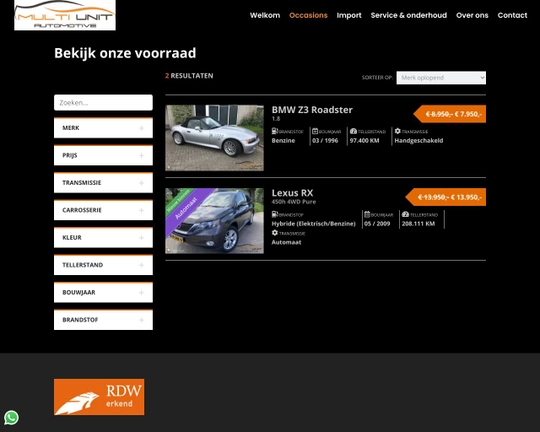Click the RDW erkend badge
The width and height of the screenshot is (540, 432).
(99, 397)
